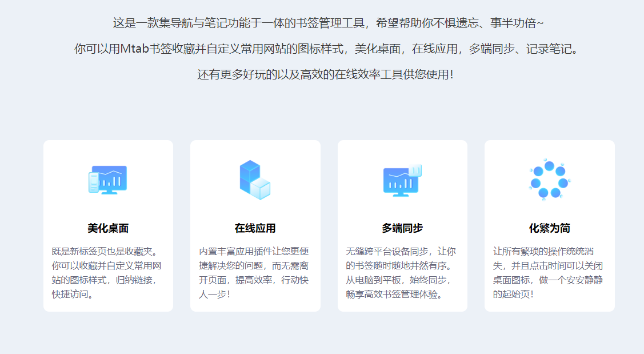The width and height of the screenshot is (644, 354).
Task: Click the 美化桌面 heading text
Action: [x=108, y=228]
